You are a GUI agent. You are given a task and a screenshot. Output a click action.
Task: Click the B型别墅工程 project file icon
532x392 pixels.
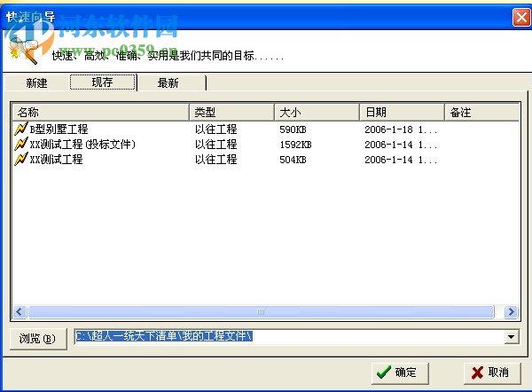[21, 129]
